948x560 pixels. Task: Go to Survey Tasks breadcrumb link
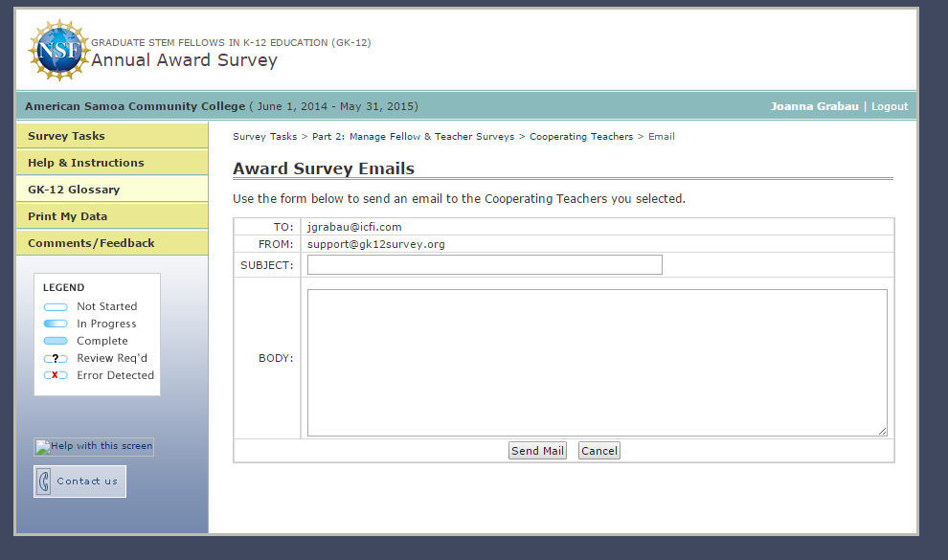pos(264,137)
